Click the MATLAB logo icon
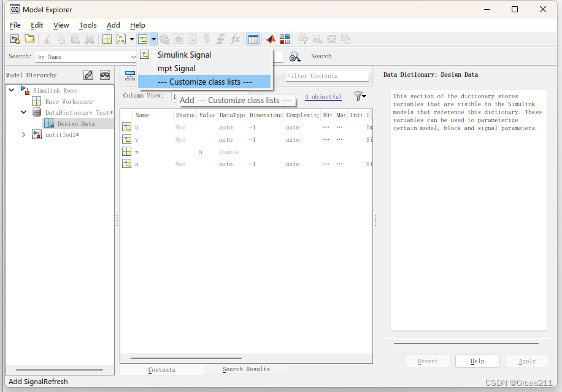The width and height of the screenshot is (562, 392). click(x=271, y=39)
